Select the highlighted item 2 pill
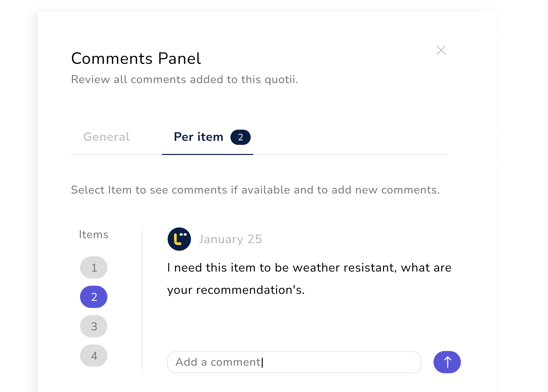The width and height of the screenshot is (548, 392). click(94, 297)
